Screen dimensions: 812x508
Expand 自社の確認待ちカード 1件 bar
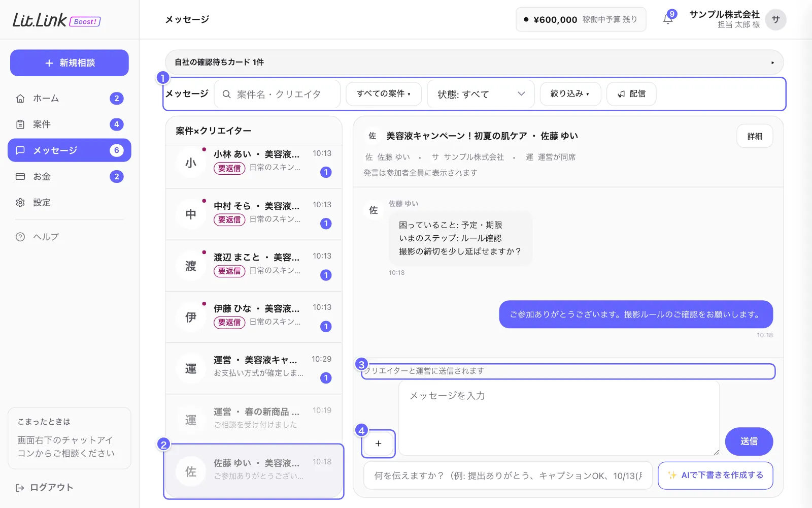click(474, 62)
